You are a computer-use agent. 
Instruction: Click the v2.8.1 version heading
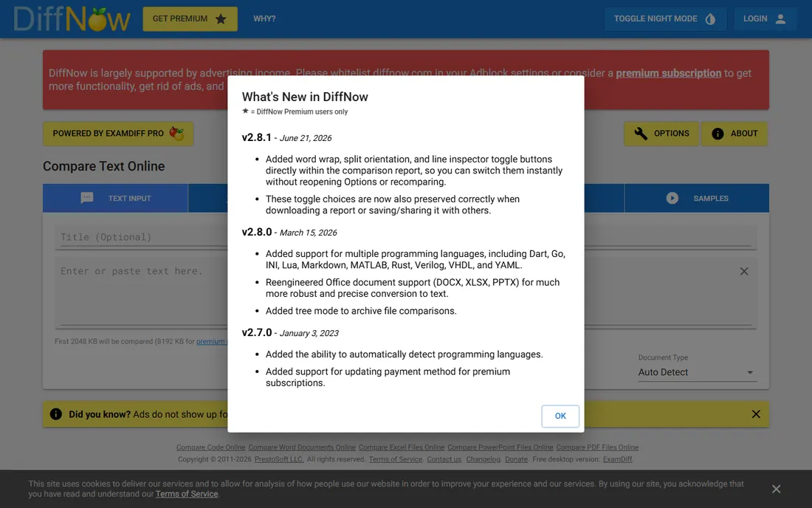[x=256, y=137]
